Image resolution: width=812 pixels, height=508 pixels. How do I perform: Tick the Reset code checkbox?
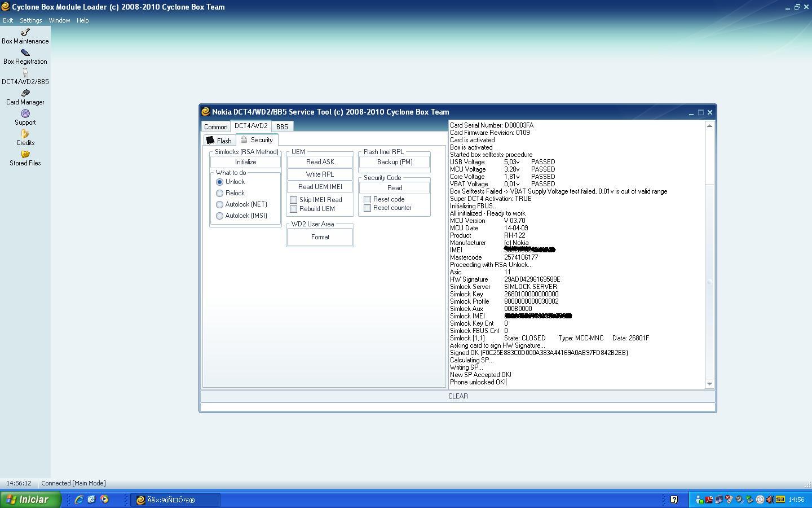[x=367, y=199]
